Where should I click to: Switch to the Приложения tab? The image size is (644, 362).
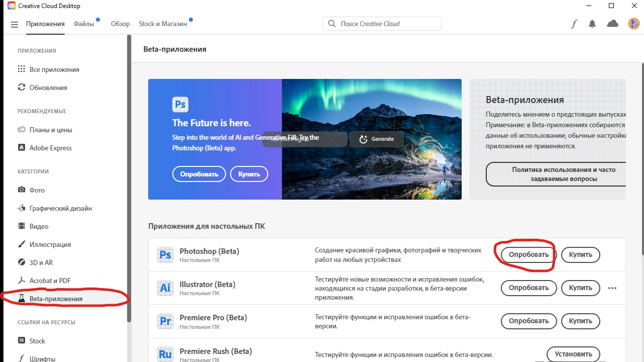(45, 24)
